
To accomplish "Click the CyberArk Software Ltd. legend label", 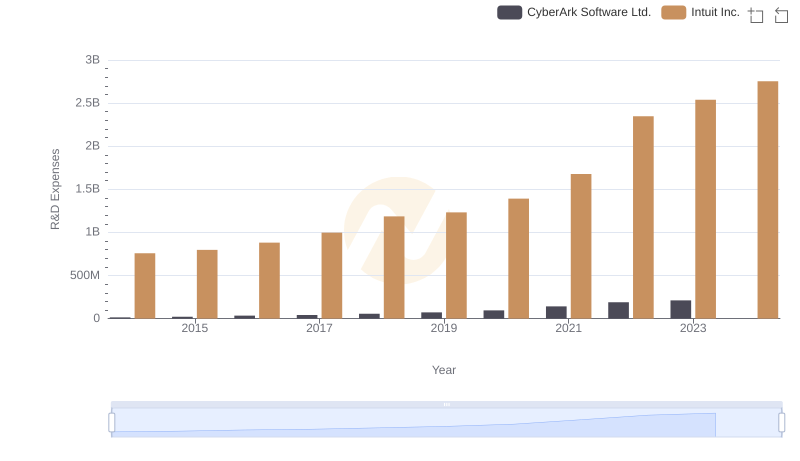I will click(x=589, y=13).
